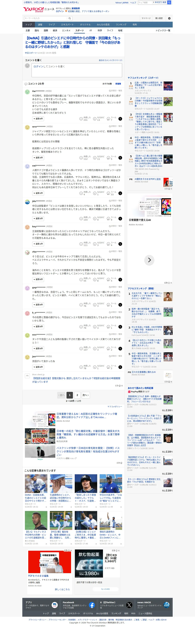This screenshot has width=195, height=644.
Task: Click the keyword search magnifier icon
Action: coord(70,18)
